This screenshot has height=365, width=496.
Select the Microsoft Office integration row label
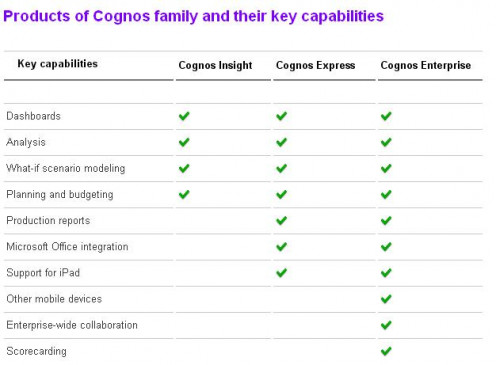point(67,247)
